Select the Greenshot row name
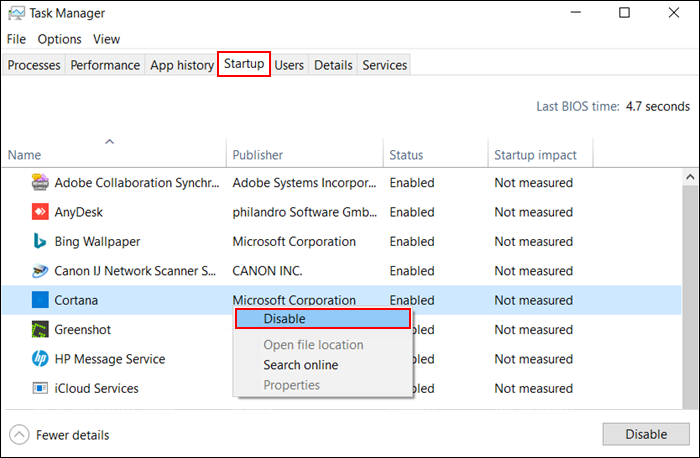This screenshot has height=458, width=700. tap(83, 329)
